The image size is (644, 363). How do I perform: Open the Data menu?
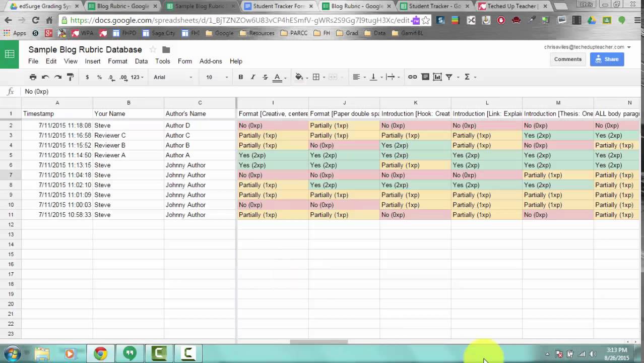pos(141,61)
